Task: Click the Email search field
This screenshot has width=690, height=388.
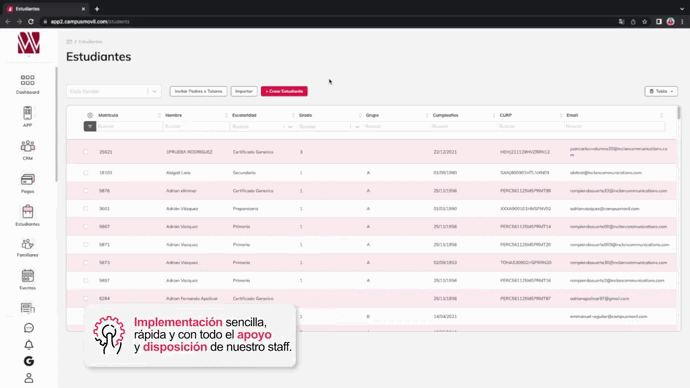Action: pos(614,126)
